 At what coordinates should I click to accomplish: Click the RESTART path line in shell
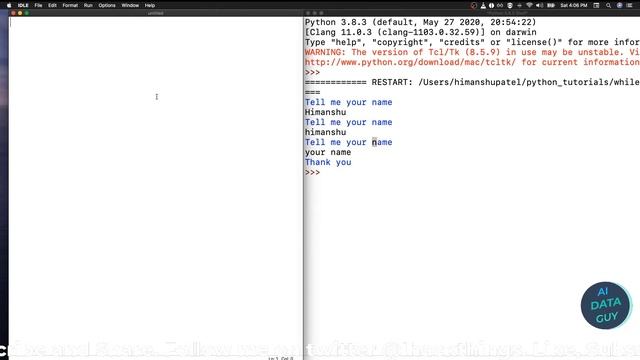click(472, 82)
